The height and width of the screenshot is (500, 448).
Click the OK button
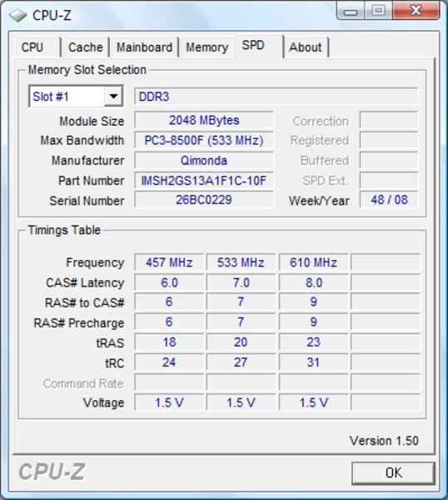click(394, 472)
